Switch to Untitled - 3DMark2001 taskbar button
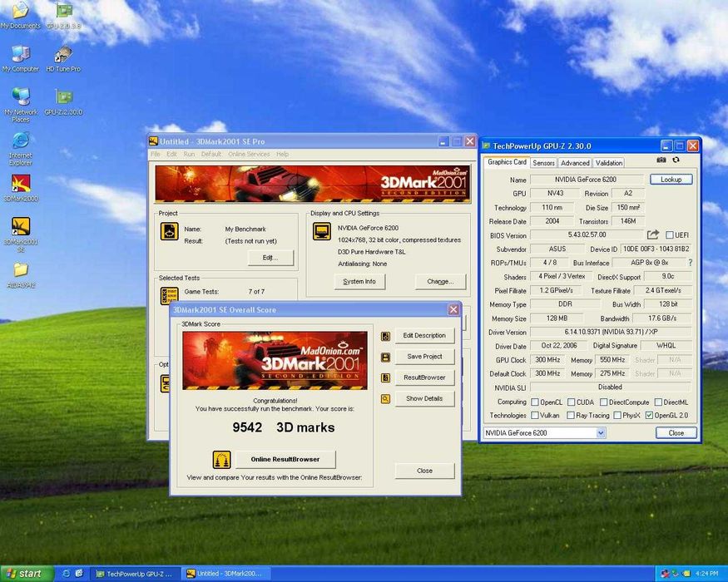Screen dimensions: 728x582 (225, 574)
